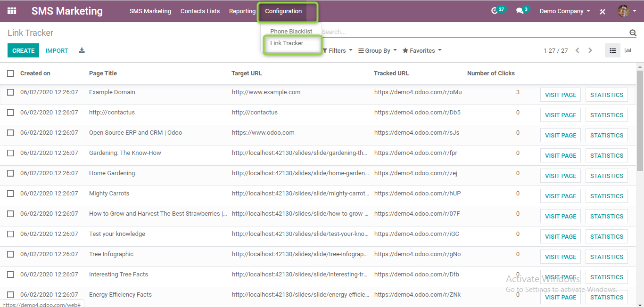644x307 pixels.
Task: Click the IMPORT button
Action: (57, 50)
